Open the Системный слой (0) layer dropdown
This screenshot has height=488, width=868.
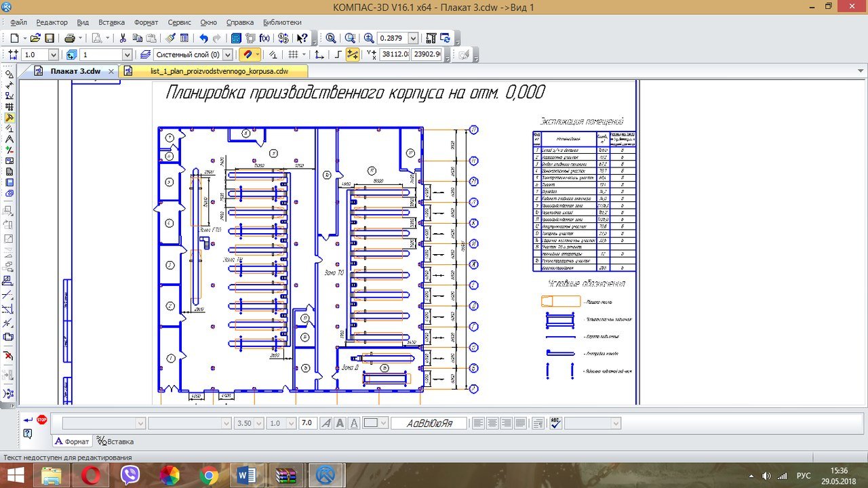[227, 55]
